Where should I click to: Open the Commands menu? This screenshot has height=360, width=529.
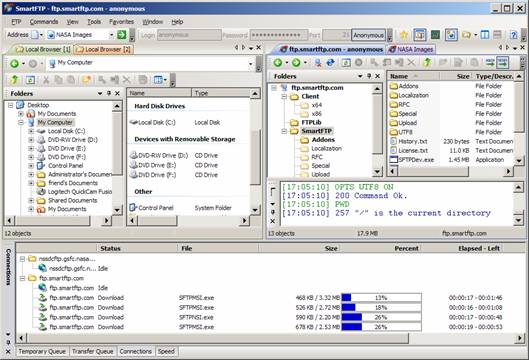click(x=44, y=22)
